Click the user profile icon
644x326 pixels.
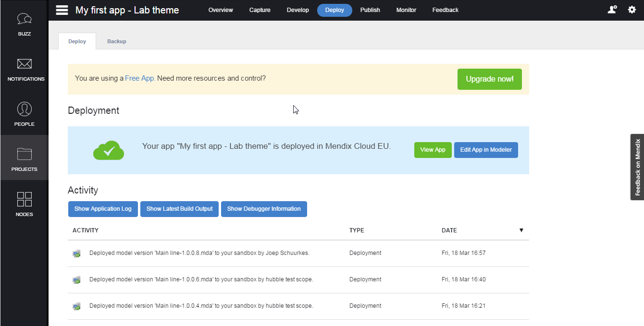point(612,10)
